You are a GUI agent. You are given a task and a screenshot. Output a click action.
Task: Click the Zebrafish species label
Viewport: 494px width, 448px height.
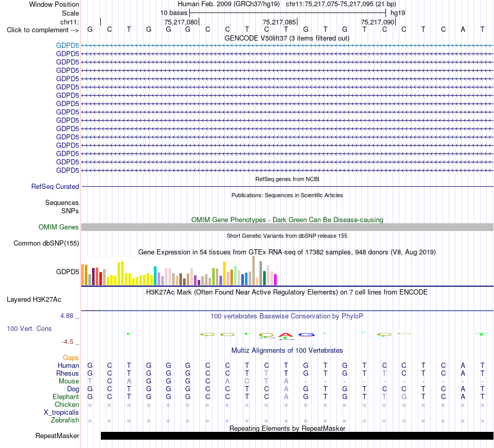[65, 420]
